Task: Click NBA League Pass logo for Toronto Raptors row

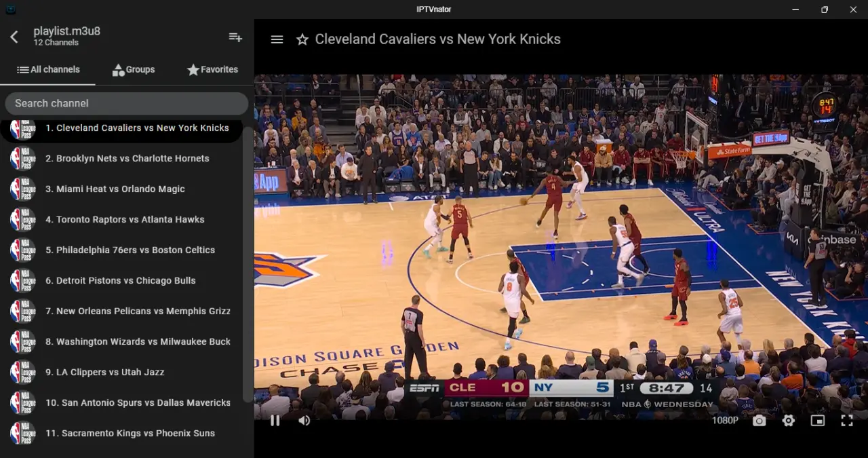Action: pos(23,219)
